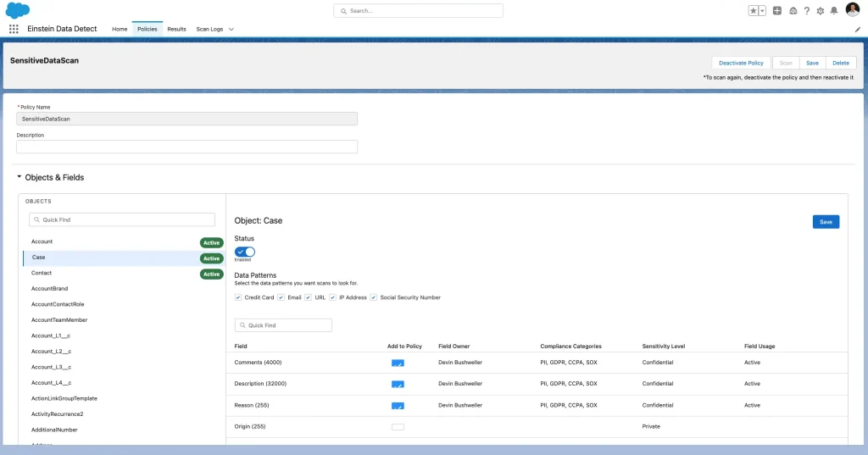Toggle the Case Status enabled switch
Image resolution: width=868 pixels, height=455 pixels.
point(245,252)
